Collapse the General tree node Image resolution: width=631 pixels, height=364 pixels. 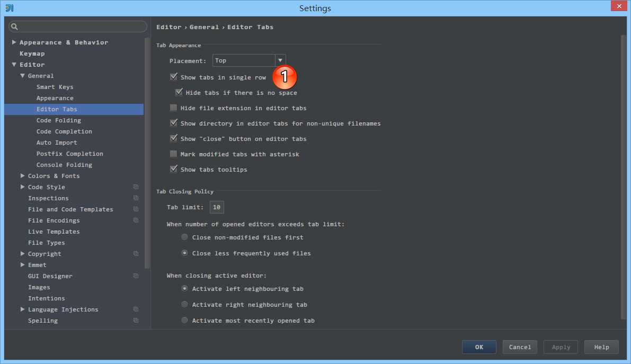[23, 76]
